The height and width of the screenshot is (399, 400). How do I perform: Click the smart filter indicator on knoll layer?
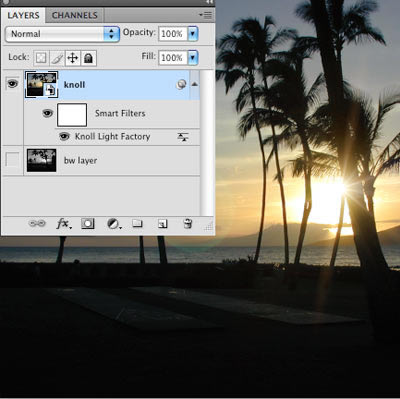tap(181, 85)
